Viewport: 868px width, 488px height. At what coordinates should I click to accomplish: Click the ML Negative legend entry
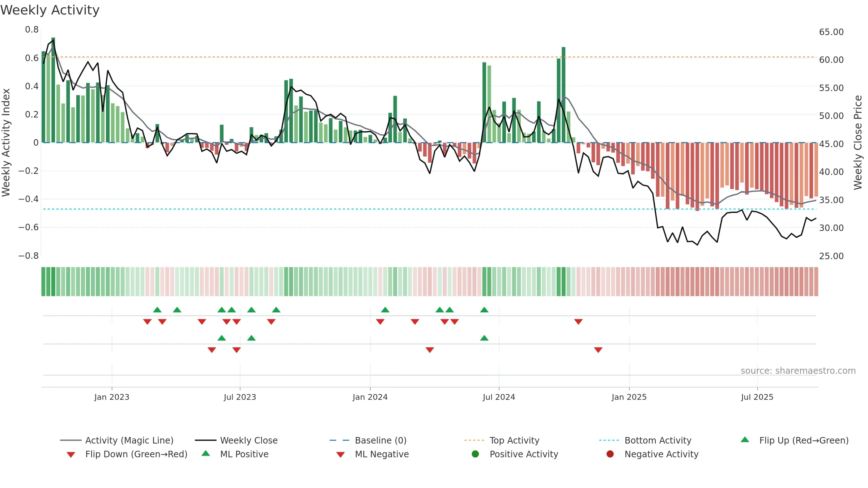(373, 454)
